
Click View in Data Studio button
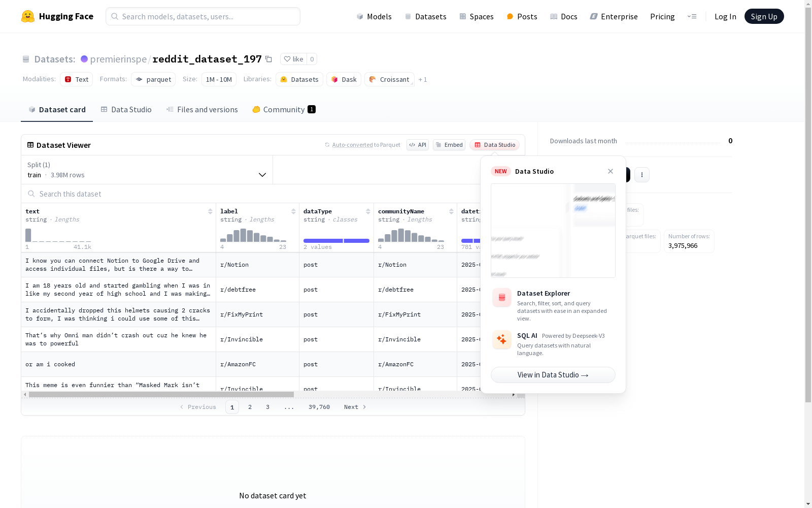point(553,375)
